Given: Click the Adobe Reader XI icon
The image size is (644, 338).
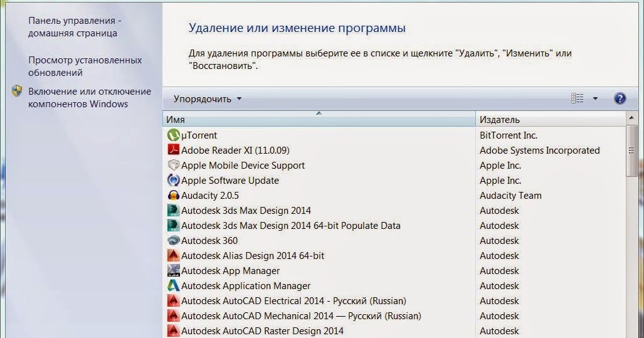Looking at the screenshot, I should [173, 150].
